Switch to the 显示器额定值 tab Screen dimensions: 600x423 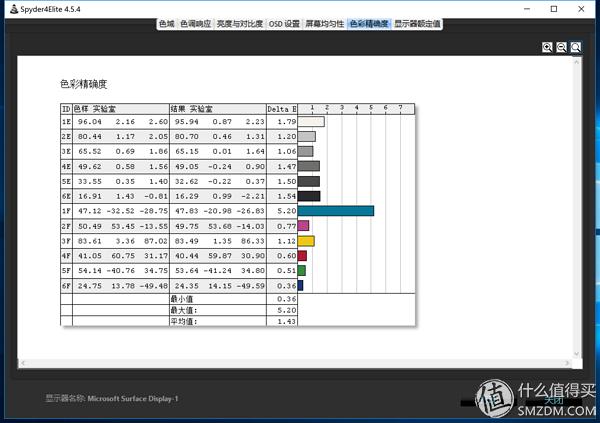417,23
